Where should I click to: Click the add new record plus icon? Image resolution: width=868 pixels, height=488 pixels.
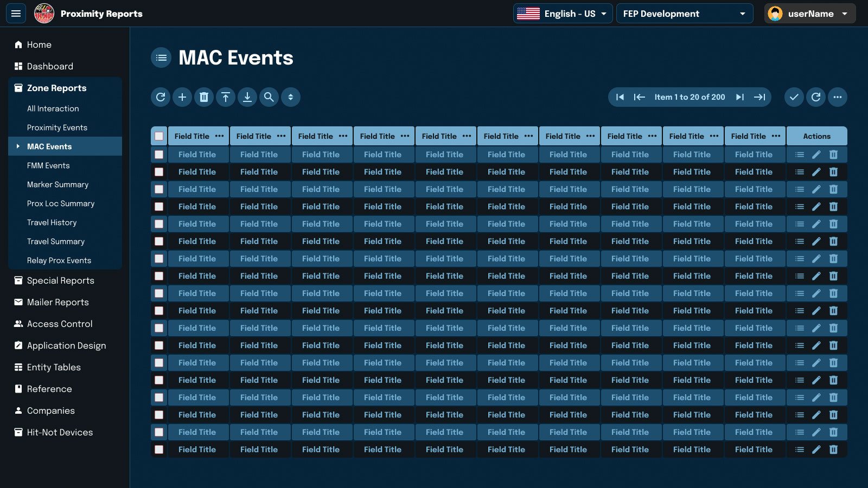182,97
